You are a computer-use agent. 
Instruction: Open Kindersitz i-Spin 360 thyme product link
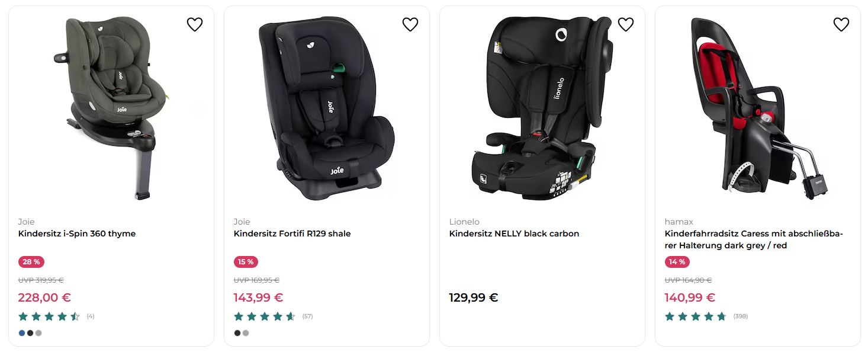pos(77,233)
